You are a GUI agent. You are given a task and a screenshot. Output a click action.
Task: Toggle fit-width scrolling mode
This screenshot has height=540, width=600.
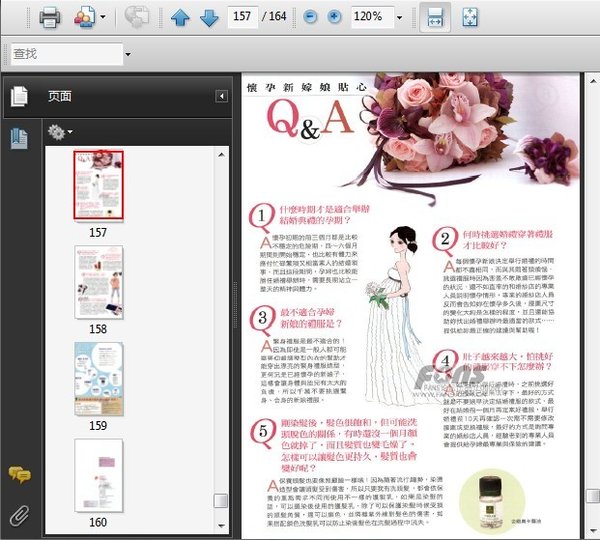coord(435,17)
